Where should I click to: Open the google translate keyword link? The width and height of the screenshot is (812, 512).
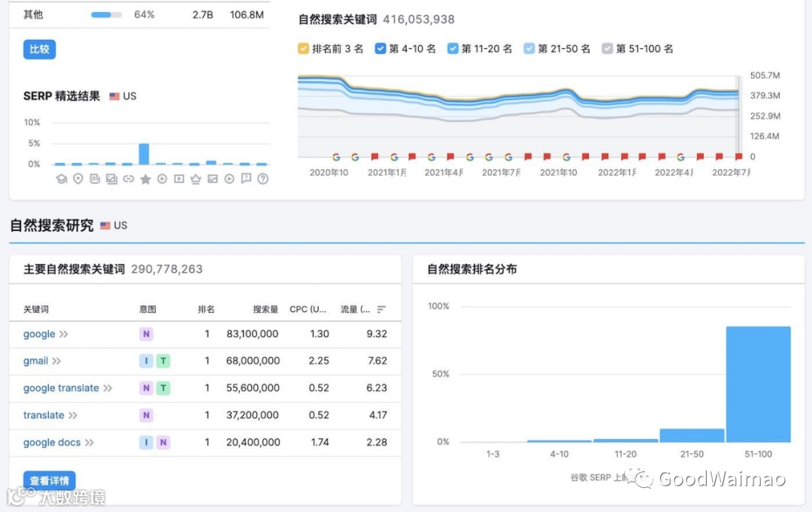point(61,388)
